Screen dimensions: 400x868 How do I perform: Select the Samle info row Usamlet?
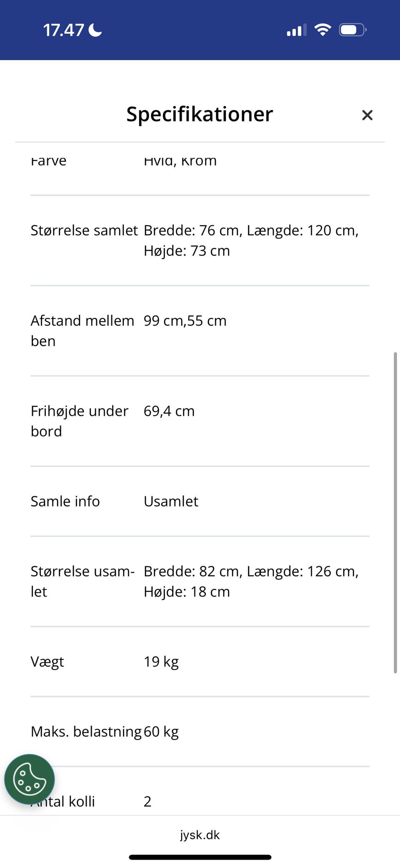tap(171, 501)
